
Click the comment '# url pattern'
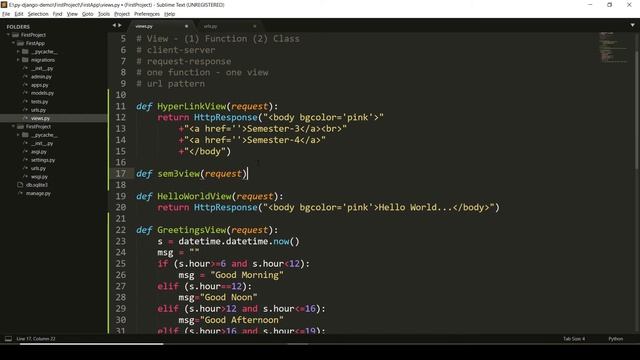tap(171, 84)
